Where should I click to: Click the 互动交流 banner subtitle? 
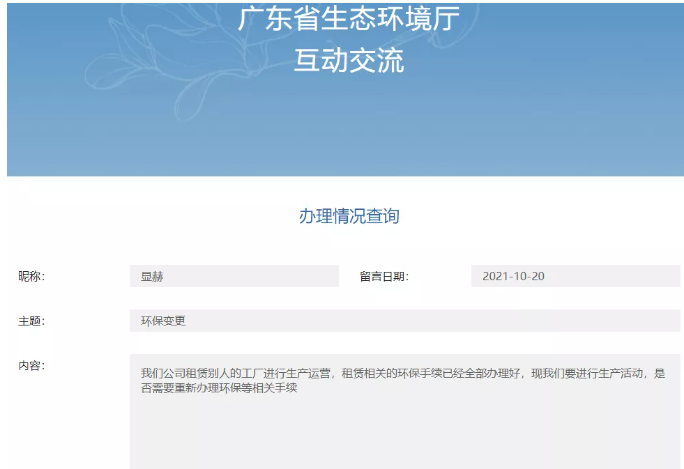348,61
